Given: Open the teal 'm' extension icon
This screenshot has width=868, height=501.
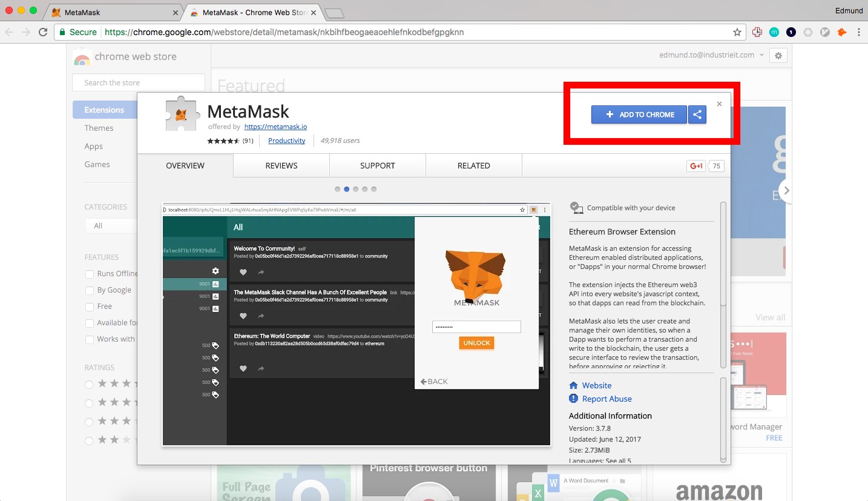Looking at the screenshot, I should click(774, 32).
